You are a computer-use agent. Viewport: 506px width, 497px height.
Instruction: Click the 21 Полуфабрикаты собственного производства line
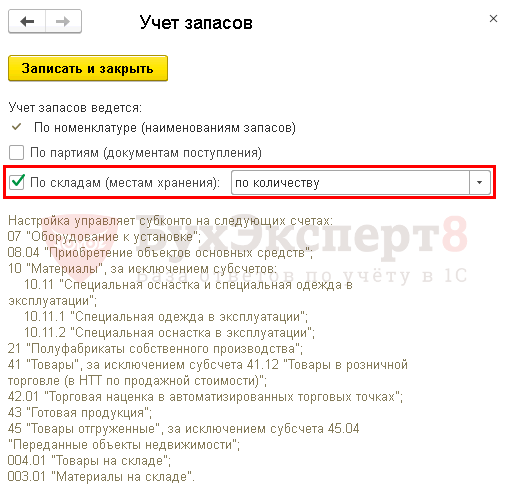point(155,349)
